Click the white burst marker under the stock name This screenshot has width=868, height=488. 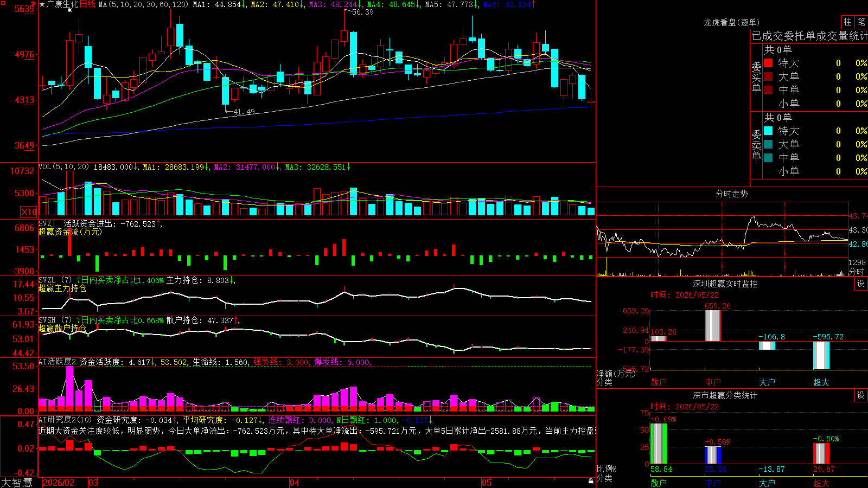69,10
